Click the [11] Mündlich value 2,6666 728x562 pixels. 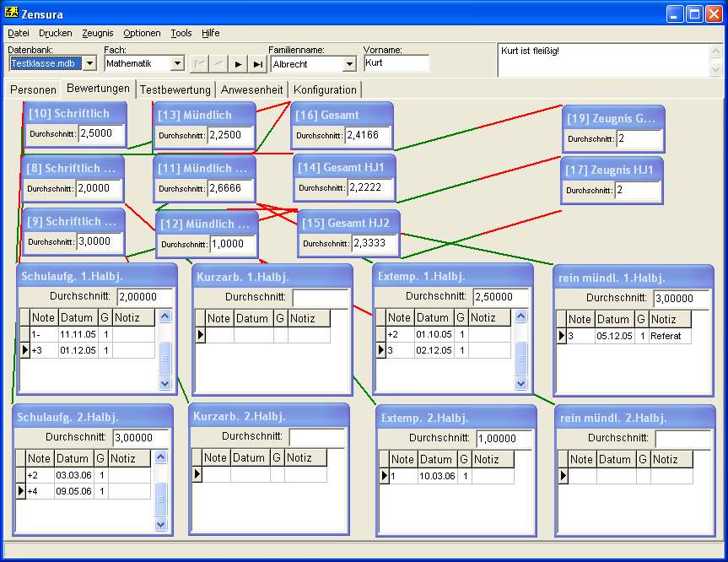click(230, 188)
